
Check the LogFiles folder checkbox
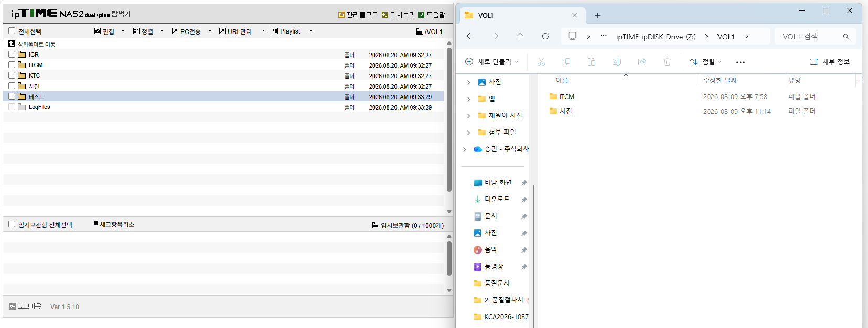point(12,107)
